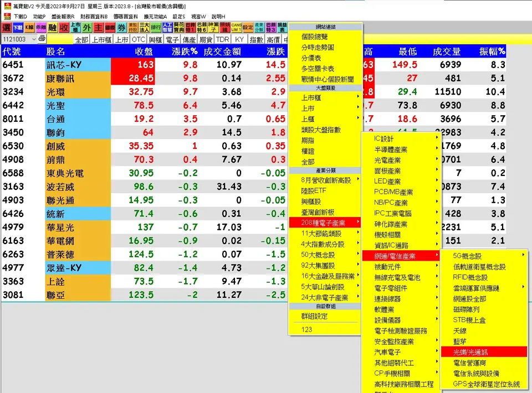Click the 巴菲特6 toolbar icon
This screenshot has width=532, height=393.
202,28
